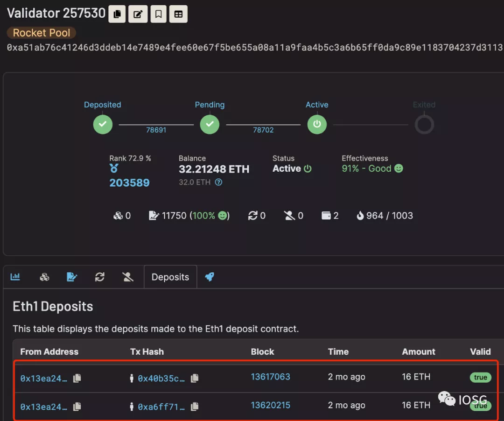Copy the first 0x13ea24 from address
The image size is (504, 421).
click(77, 378)
